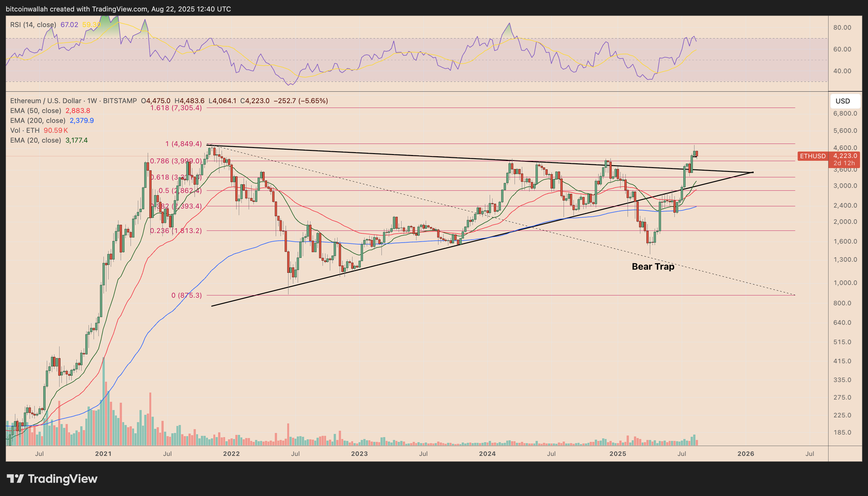Click the tallest volume bar near 2021
The height and width of the screenshot is (496, 868).
coord(103,401)
